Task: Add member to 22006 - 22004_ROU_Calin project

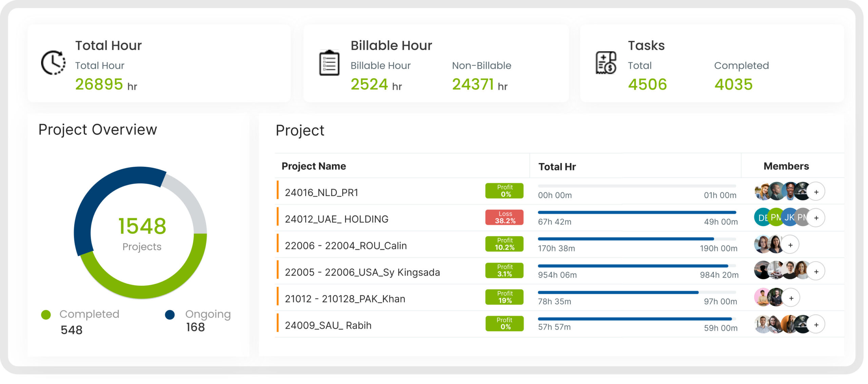Action: coord(790,245)
